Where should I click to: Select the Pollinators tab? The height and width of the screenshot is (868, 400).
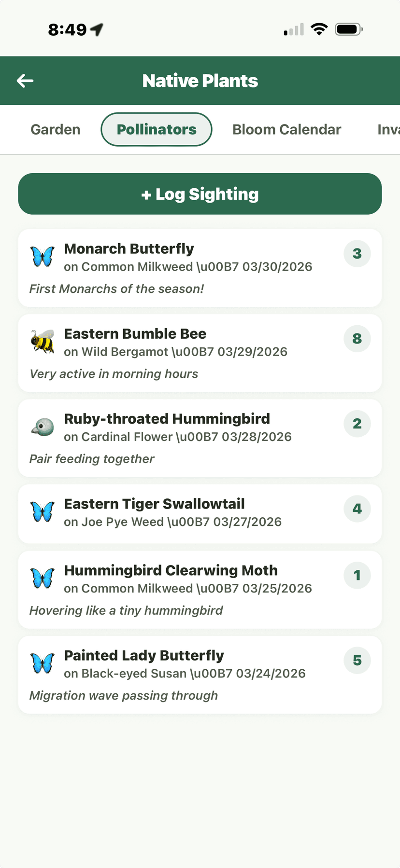[x=156, y=129]
